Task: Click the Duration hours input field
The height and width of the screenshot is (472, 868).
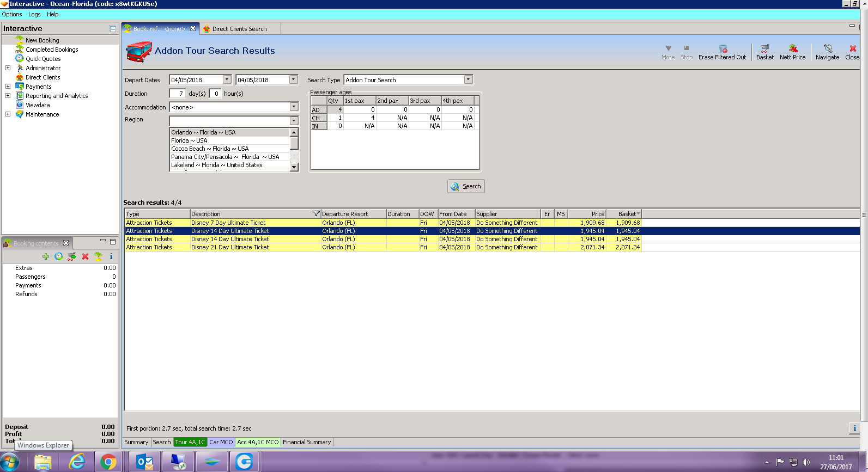Action: point(215,94)
